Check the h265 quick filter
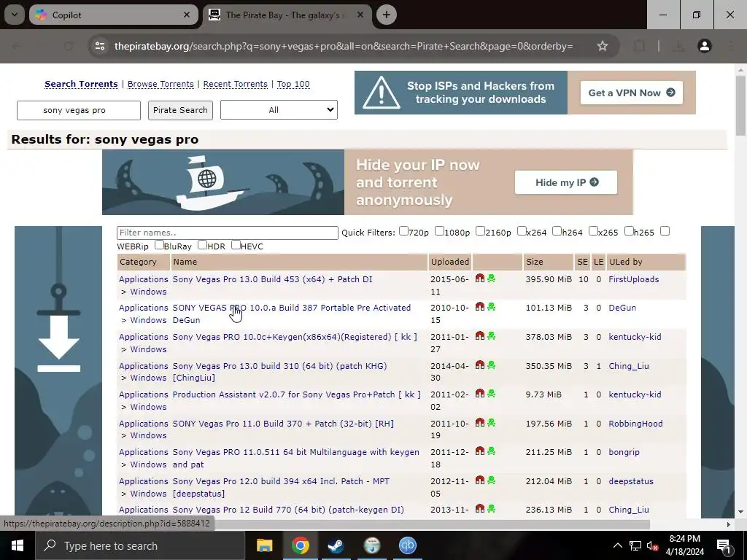 (629, 231)
